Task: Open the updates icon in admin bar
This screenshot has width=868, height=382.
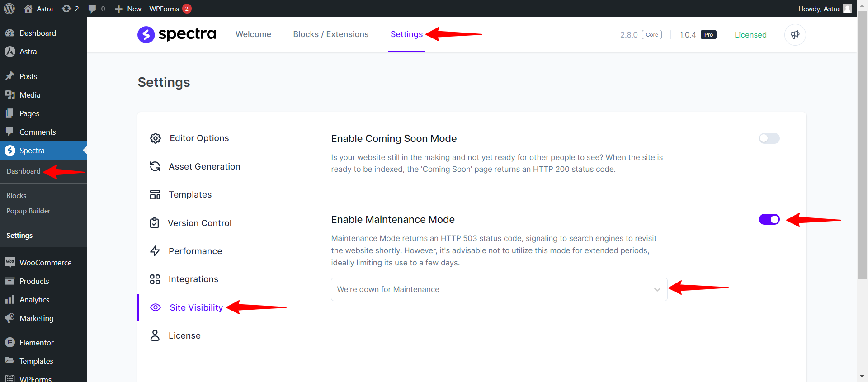Action: pyautogui.click(x=70, y=9)
